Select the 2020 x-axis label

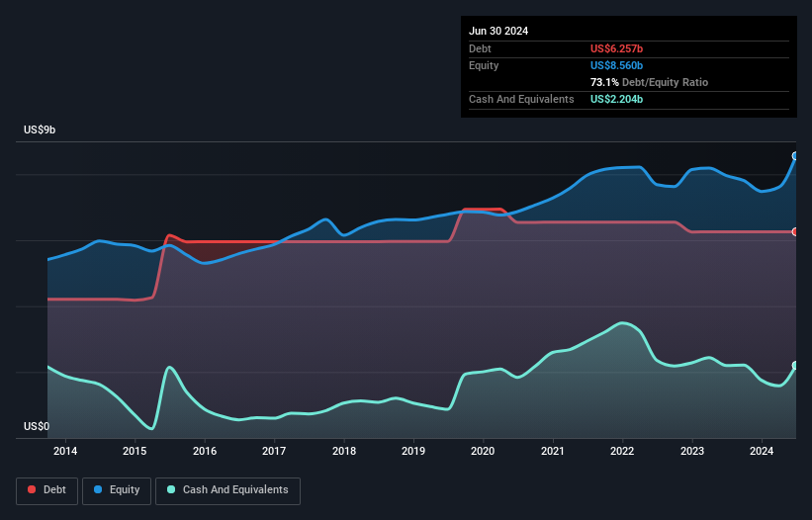[x=483, y=451]
